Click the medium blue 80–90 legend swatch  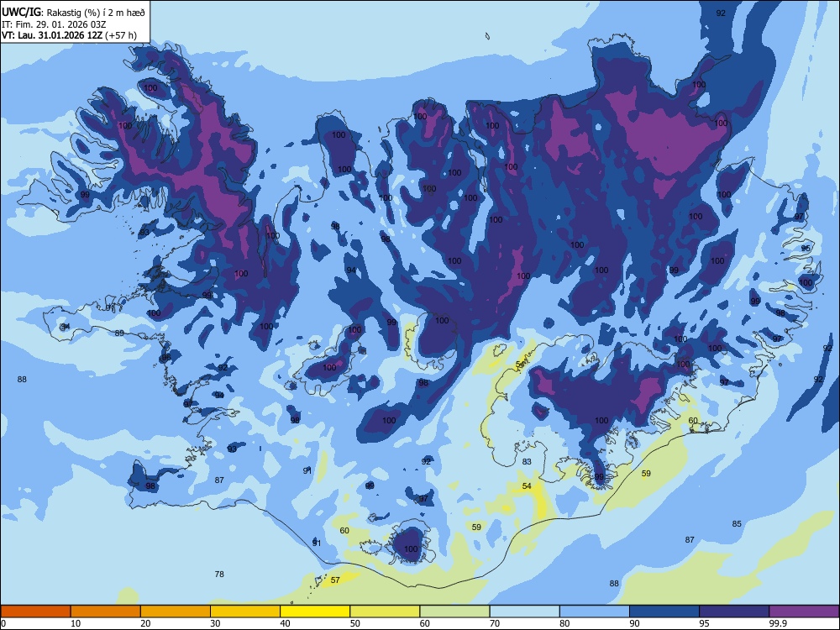[x=594, y=612]
